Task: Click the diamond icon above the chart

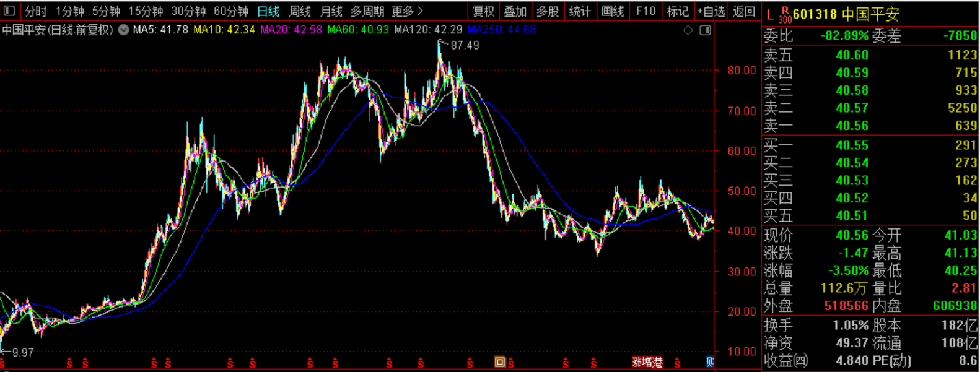Action: tap(688, 30)
